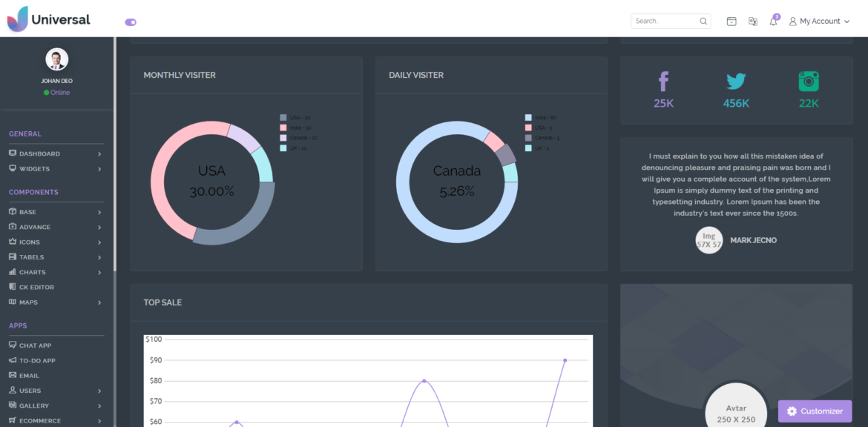Open the Facebook stats icon showing 25K
This screenshot has height=427, width=868.
pyautogui.click(x=662, y=81)
